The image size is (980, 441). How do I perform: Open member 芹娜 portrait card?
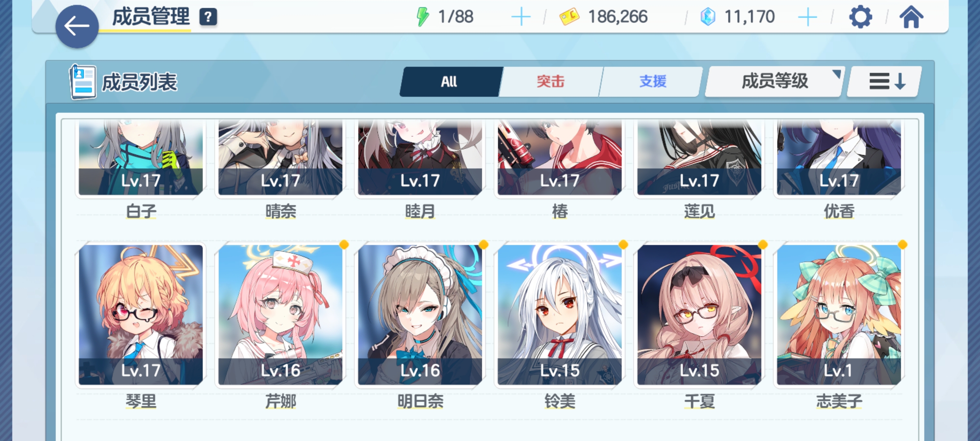coord(280,314)
